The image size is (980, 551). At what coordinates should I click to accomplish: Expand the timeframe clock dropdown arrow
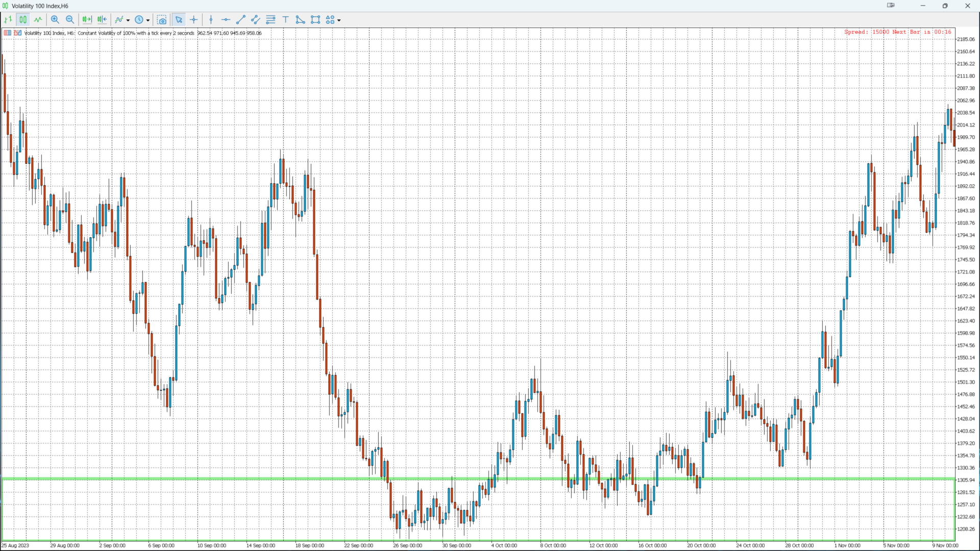coord(148,20)
